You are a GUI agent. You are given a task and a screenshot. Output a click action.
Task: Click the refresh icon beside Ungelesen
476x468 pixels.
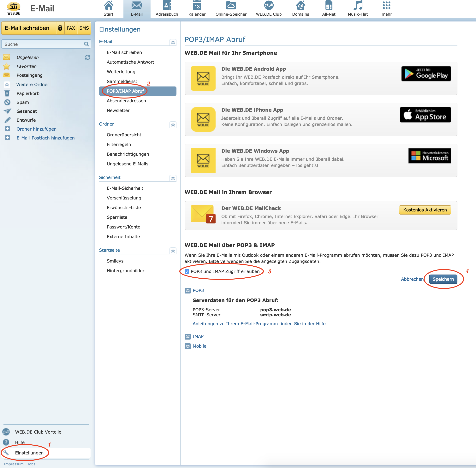point(87,57)
